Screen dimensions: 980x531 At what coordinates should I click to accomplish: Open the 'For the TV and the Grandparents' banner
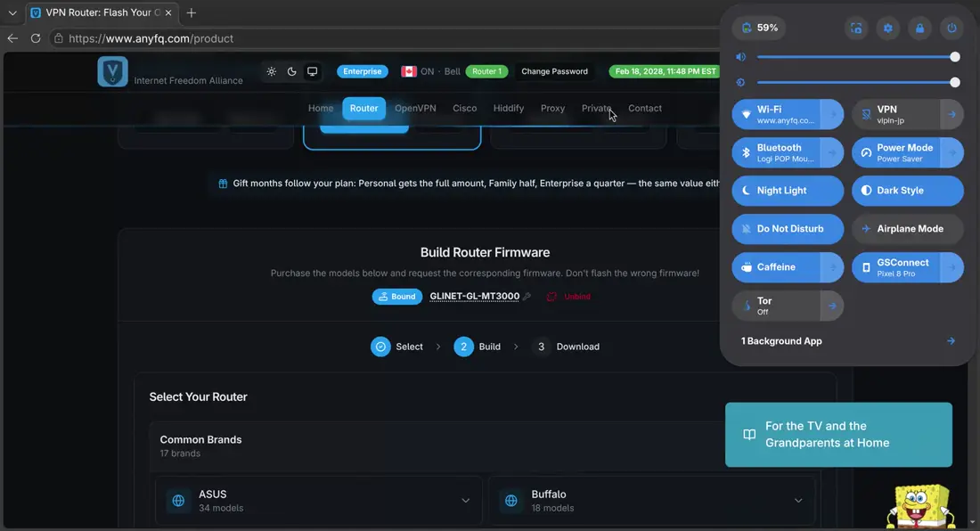click(838, 434)
